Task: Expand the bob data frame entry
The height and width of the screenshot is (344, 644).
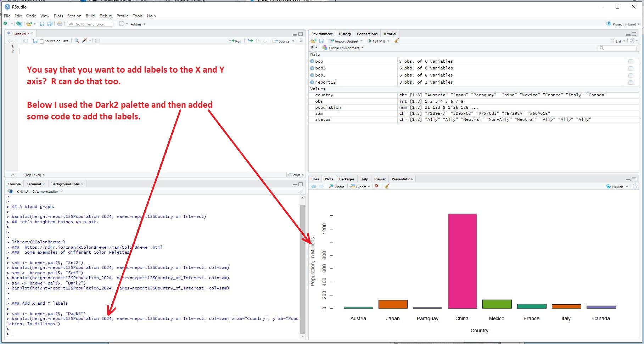Action: pyautogui.click(x=312, y=61)
